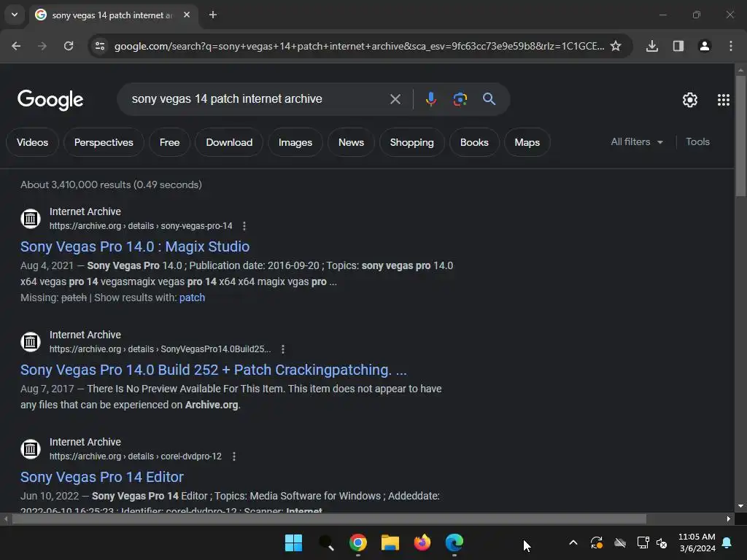Open more options for SonyVegasPro14.0Build25 result
This screenshot has width=747, height=560.
tap(283, 349)
